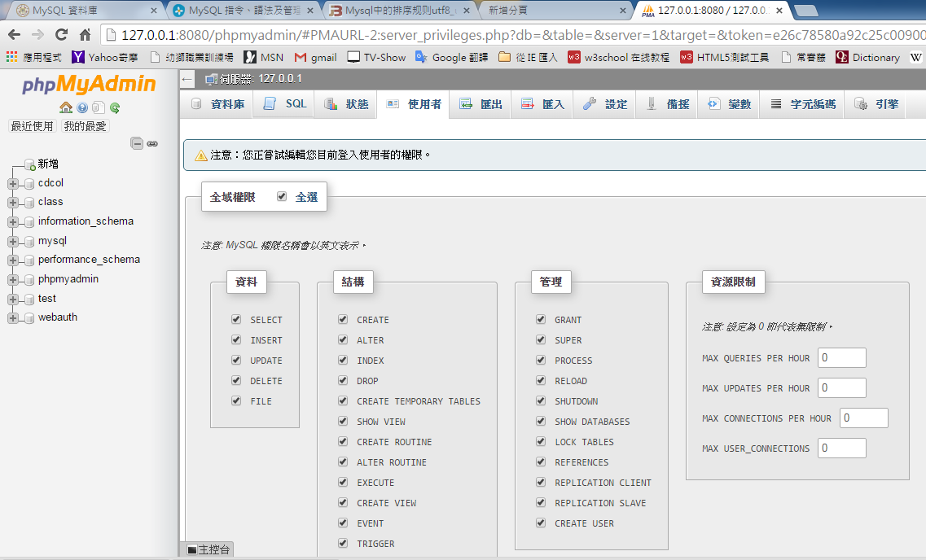Expand the class database tree node
The image size is (926, 560).
pos(12,203)
